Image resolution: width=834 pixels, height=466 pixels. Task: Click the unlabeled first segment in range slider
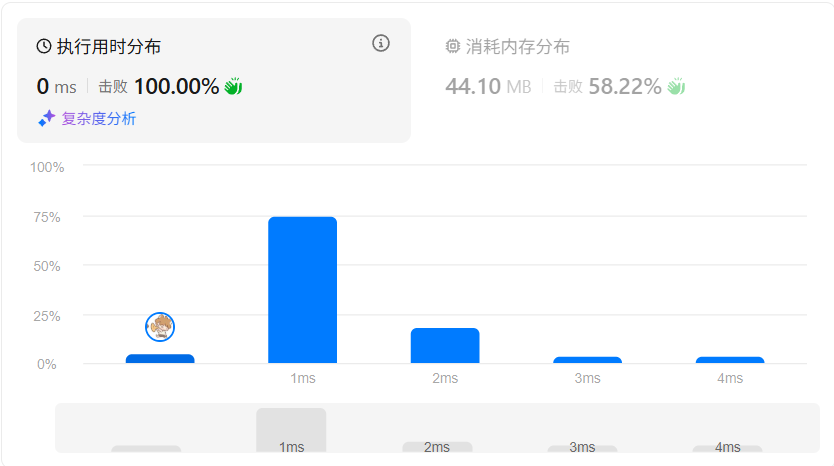pos(146,449)
